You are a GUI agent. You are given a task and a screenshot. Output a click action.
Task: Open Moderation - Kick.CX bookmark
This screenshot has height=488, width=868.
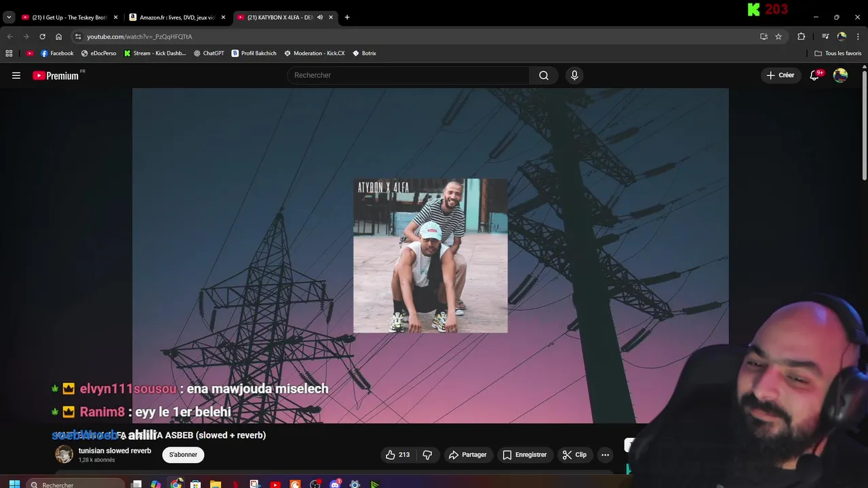(315, 53)
